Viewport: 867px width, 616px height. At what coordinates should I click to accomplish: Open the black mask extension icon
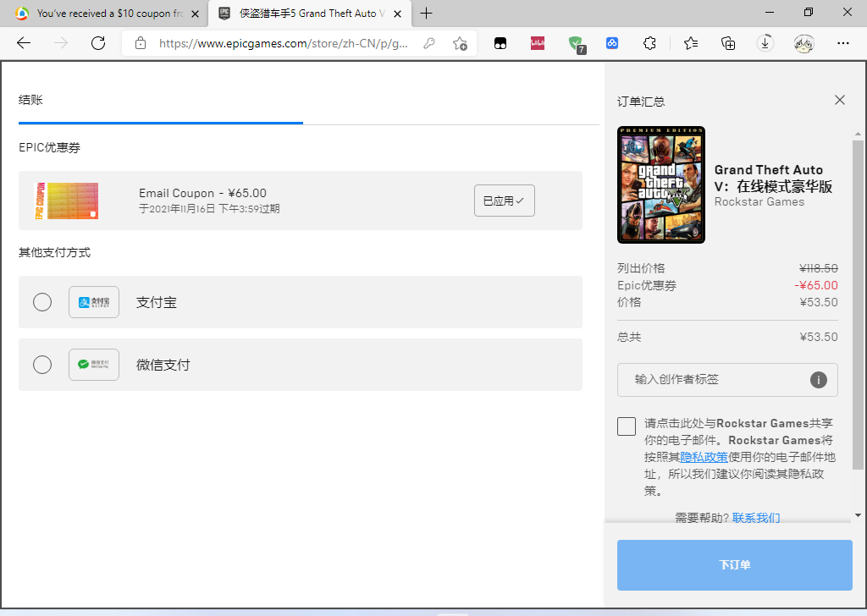(500, 43)
